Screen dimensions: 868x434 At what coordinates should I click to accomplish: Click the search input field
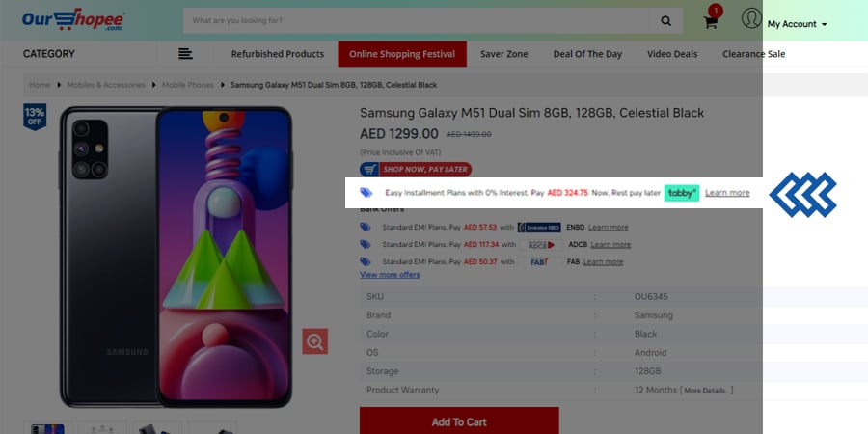[417, 21]
